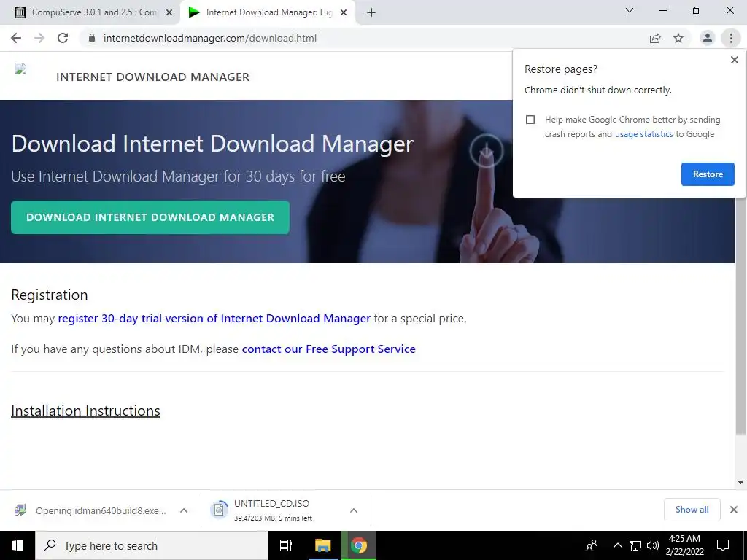Open the tab search chevron
Viewport: 747px width, 560px height.
(x=630, y=10)
